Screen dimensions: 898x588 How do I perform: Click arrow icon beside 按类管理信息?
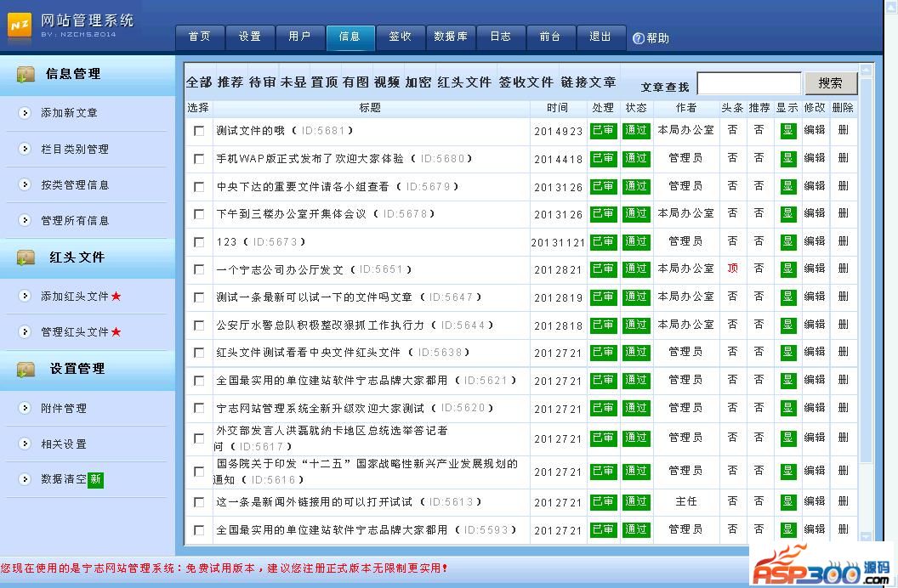(x=24, y=184)
